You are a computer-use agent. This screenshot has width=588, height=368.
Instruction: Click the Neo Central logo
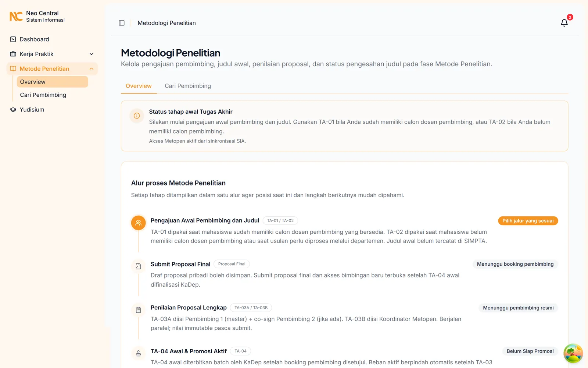[16, 16]
